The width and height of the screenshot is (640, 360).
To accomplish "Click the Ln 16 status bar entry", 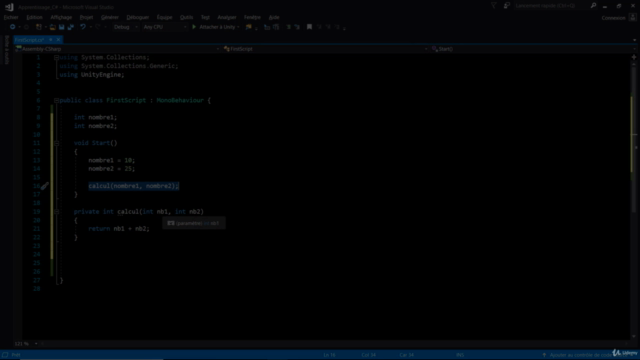I will click(x=329, y=355).
